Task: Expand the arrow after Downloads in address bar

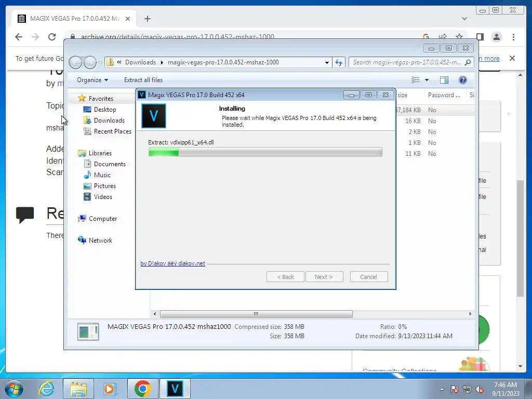Action: pyautogui.click(x=162, y=62)
